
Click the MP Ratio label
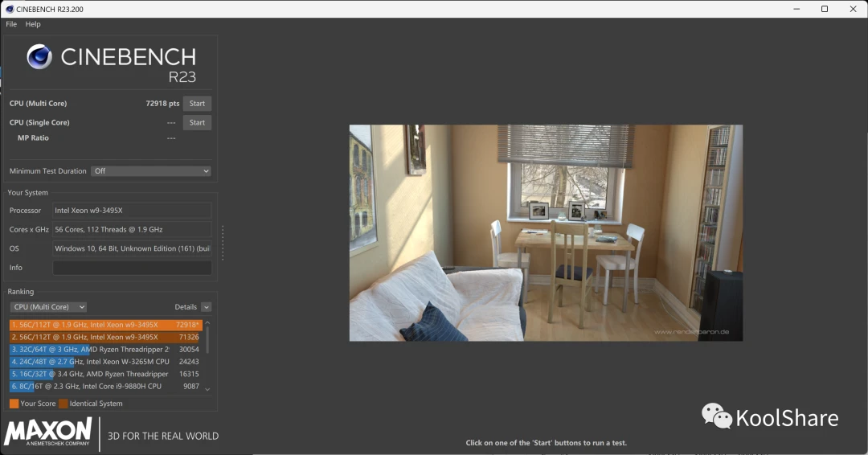tap(33, 137)
